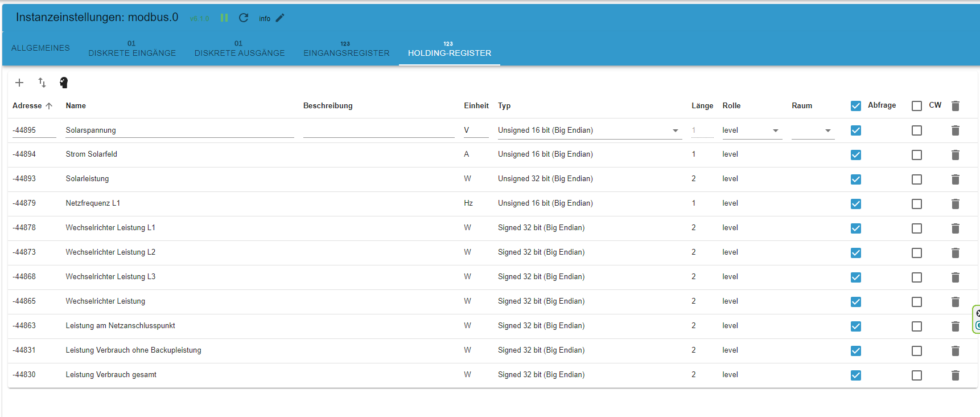Delete the Netzfrequenz L1 register

coord(956,204)
